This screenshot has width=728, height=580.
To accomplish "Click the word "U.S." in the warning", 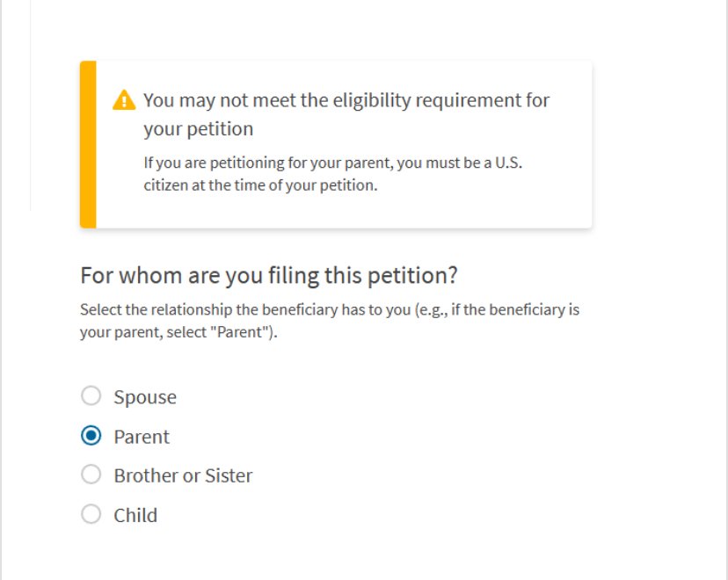I will (506, 163).
